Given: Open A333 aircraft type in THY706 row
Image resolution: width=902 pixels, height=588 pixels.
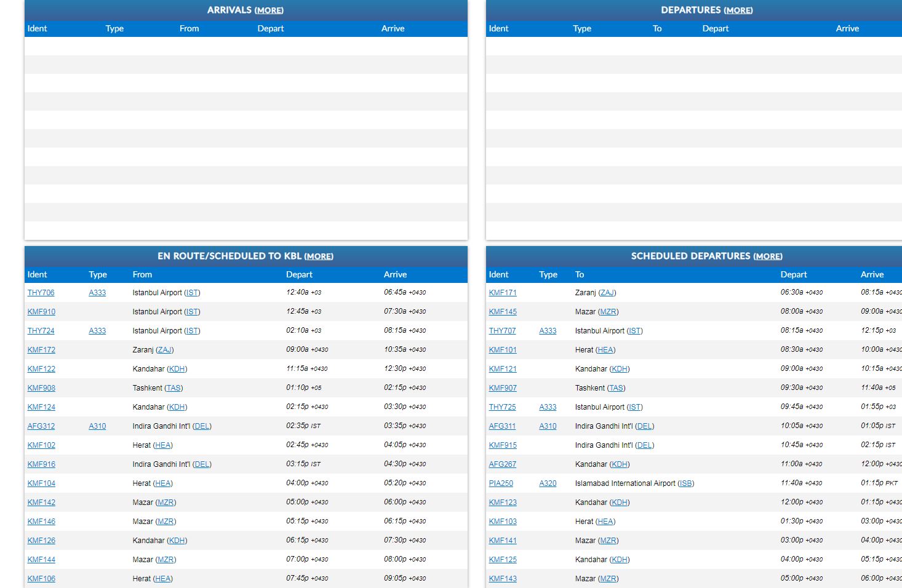Looking at the screenshot, I should click(x=97, y=293).
